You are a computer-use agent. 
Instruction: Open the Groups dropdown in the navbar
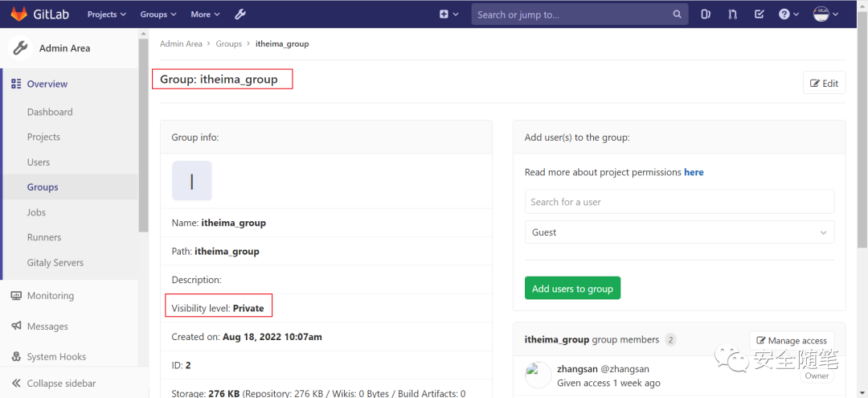(158, 14)
